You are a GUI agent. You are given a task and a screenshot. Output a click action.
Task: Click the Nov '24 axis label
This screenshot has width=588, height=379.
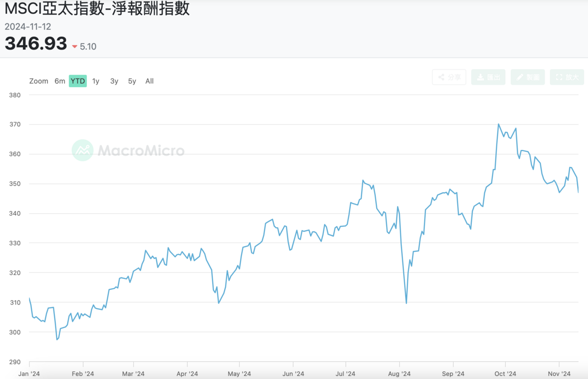coord(560,374)
